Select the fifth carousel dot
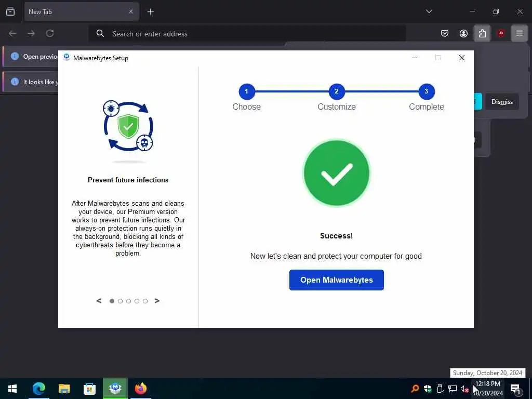 [x=145, y=301]
